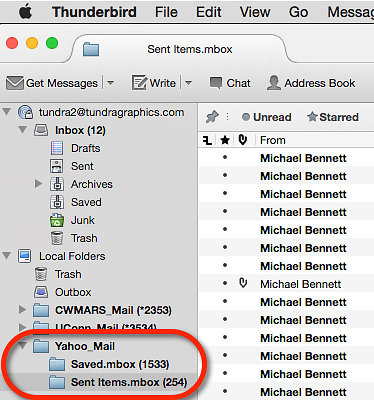Image resolution: width=374 pixels, height=400 pixels.
Task: Click the tab folder icon beside Sent Items.mbox
Action: pos(91,49)
